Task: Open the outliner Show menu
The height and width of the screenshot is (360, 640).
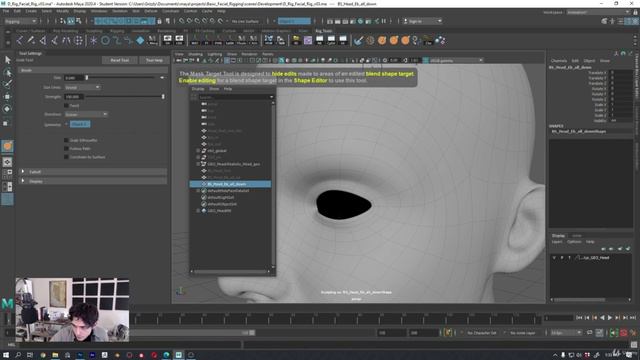Action: [214, 89]
